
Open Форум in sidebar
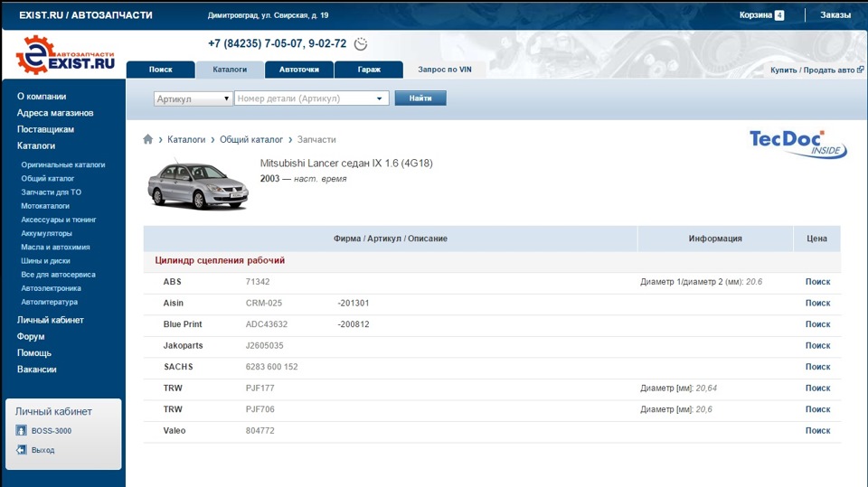(31, 336)
